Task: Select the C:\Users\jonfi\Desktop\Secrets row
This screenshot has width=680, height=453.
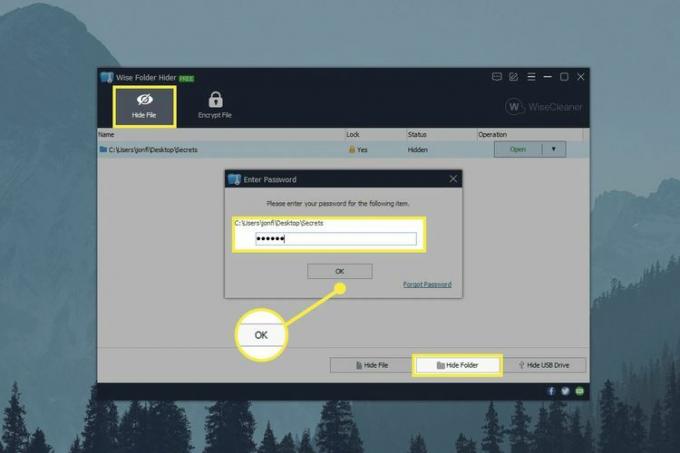Action: (x=343, y=150)
